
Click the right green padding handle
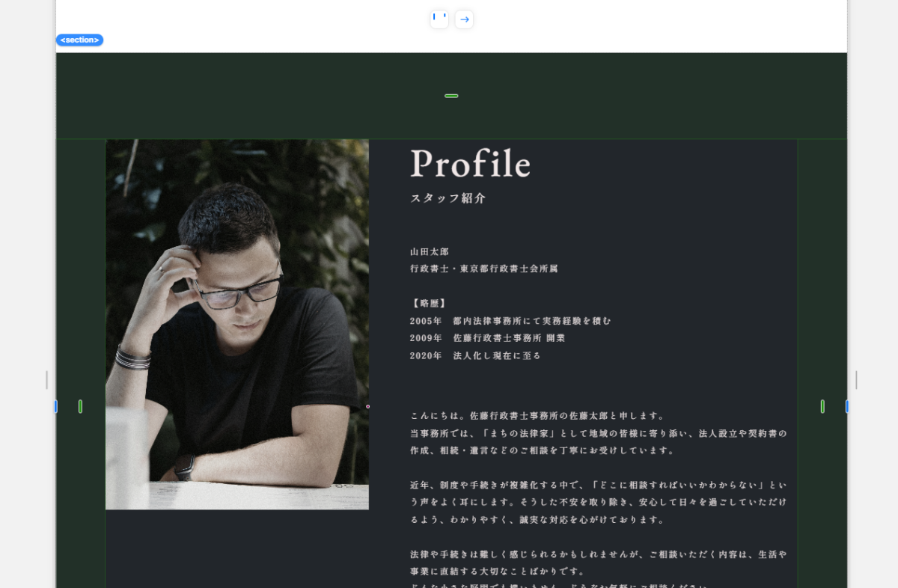coord(822,406)
